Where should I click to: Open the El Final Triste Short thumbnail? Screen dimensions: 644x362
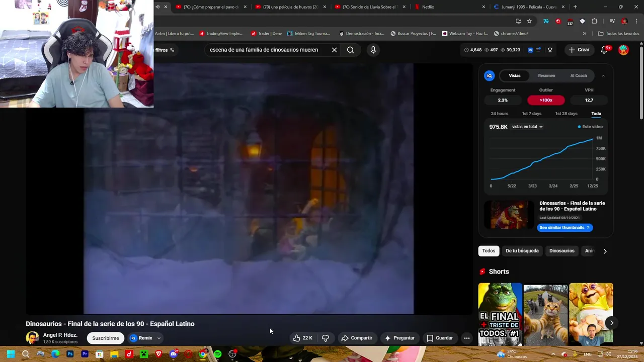coord(500,314)
